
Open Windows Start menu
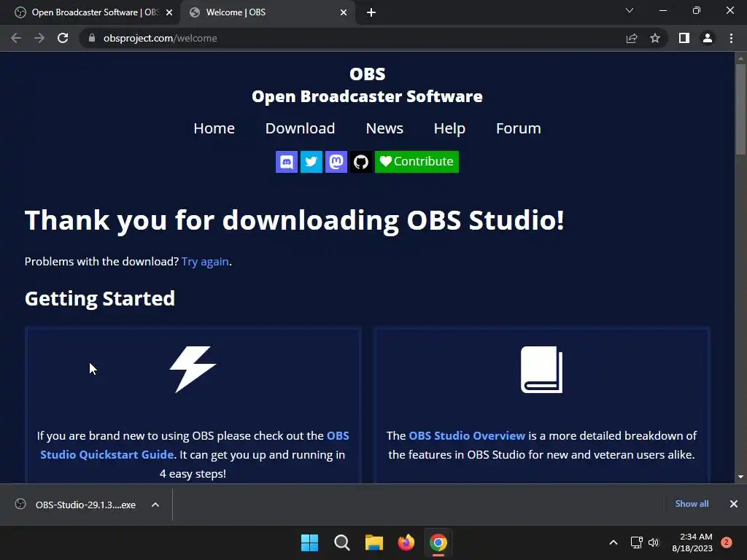(309, 542)
